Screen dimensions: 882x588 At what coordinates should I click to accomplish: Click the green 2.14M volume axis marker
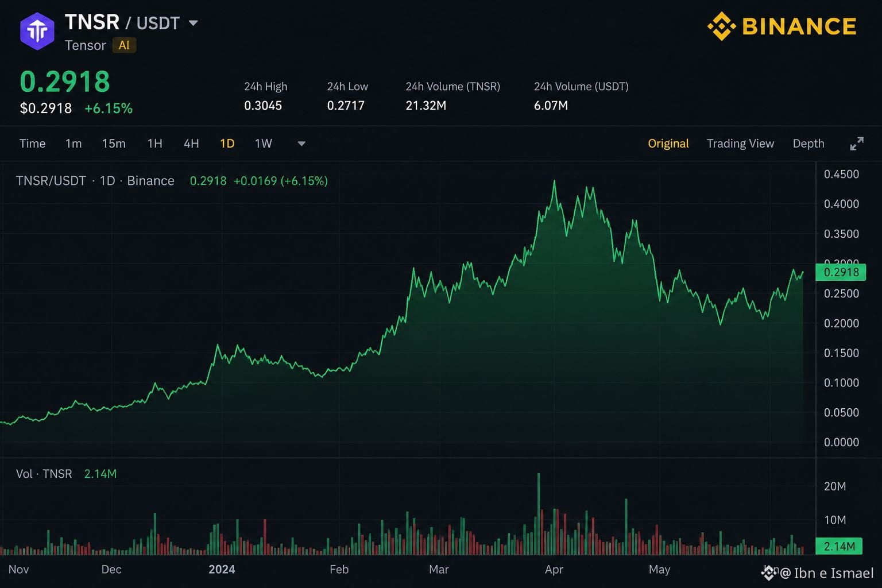pos(839,546)
